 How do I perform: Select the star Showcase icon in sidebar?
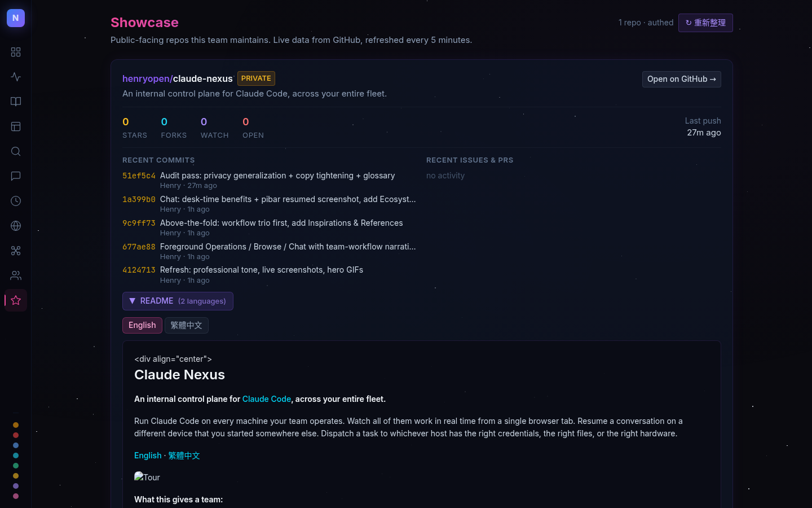16,300
